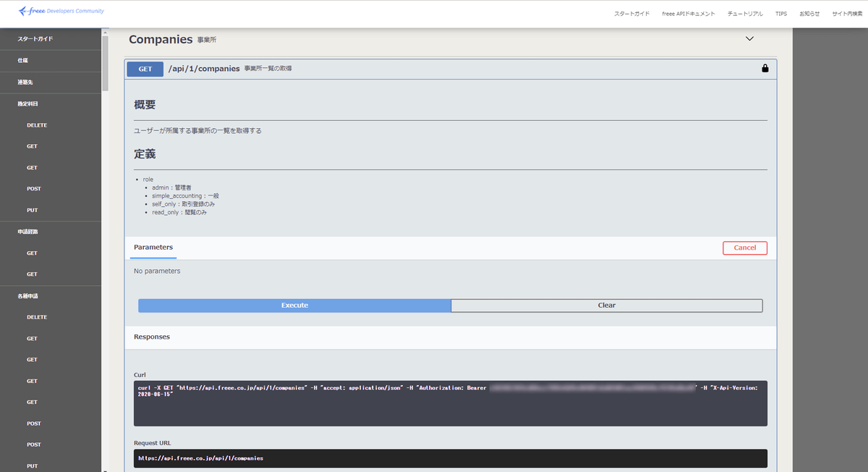Click the /api/1/companies path text

(x=204, y=69)
